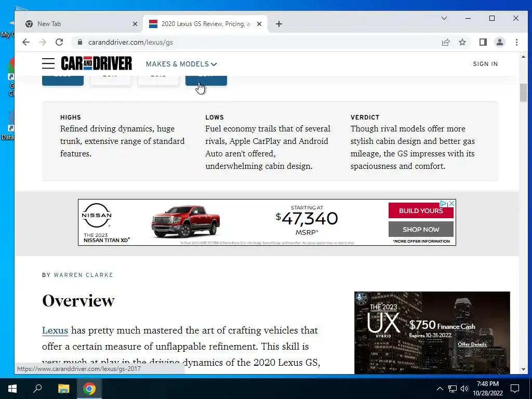Show hidden system tray icons
The width and height of the screenshot is (532, 399).
tap(440, 389)
